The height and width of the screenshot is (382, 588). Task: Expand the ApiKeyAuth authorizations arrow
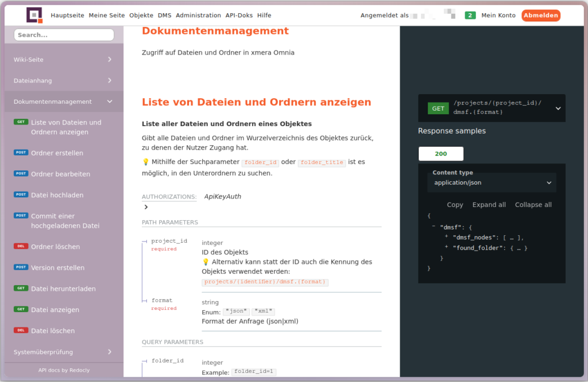(146, 207)
